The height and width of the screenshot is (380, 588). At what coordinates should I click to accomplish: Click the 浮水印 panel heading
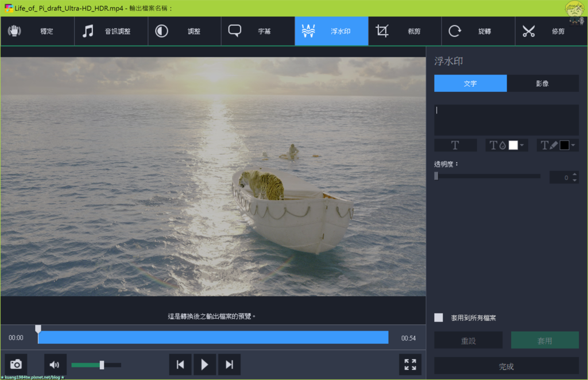448,61
